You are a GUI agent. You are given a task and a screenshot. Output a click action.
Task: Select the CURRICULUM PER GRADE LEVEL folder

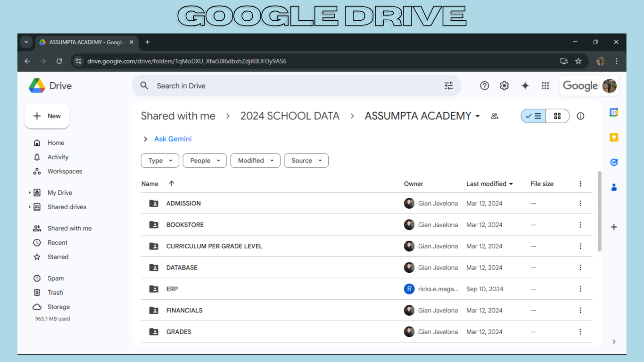366,246
